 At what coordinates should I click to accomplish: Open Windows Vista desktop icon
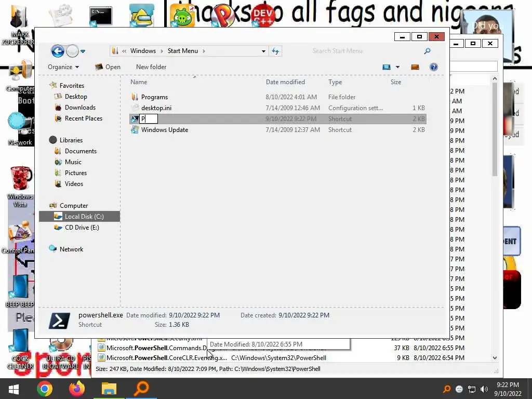click(20, 187)
